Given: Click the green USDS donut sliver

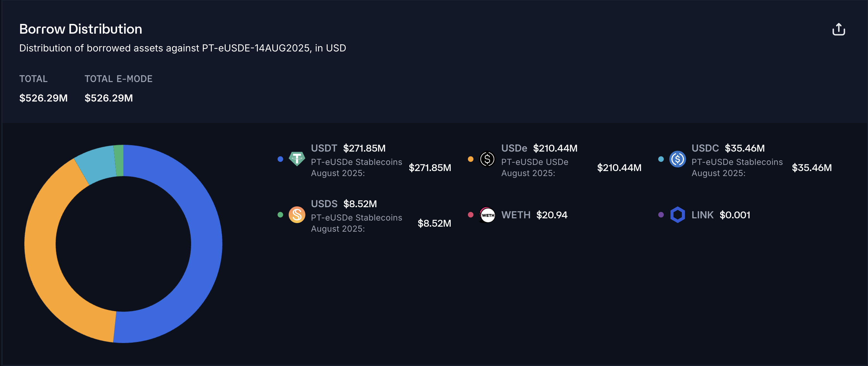Looking at the screenshot, I should click(119, 160).
